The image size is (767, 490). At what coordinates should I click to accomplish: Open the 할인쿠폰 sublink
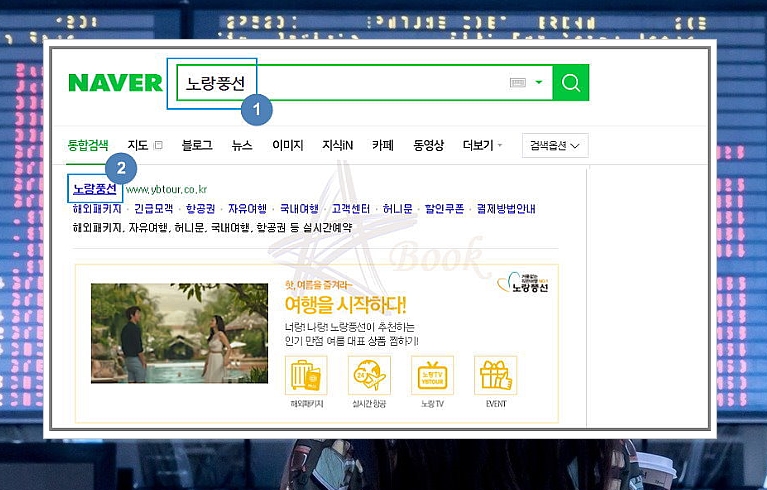click(444, 209)
